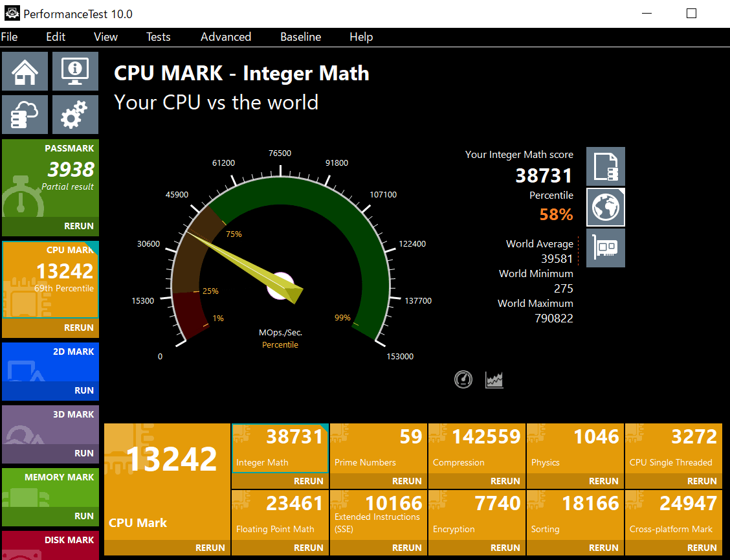Select the Cross-platform Mark 24947 tile

[x=673, y=515]
